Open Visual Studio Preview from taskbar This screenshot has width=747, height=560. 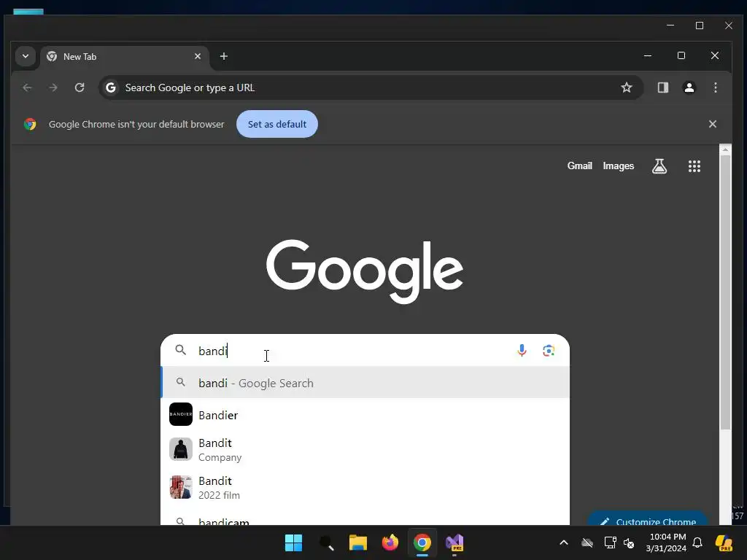point(454,542)
